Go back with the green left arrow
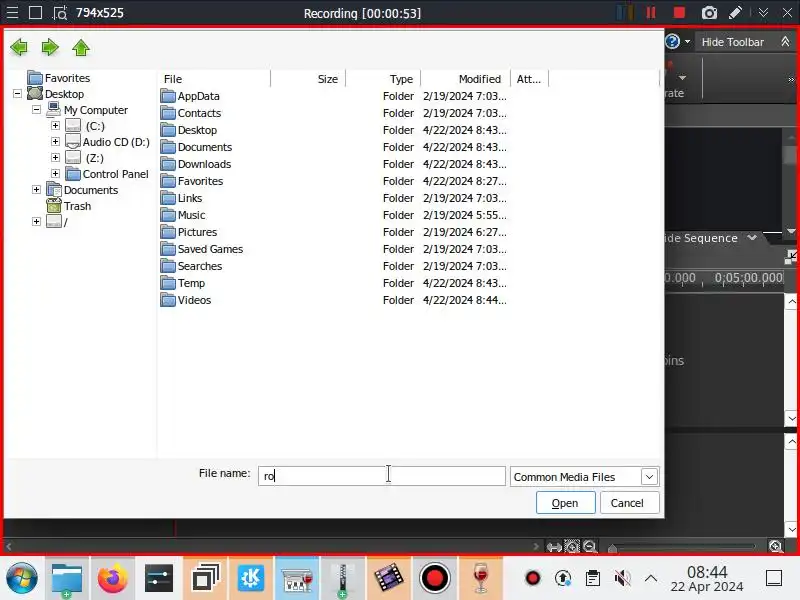The image size is (800, 600). pos(19,47)
